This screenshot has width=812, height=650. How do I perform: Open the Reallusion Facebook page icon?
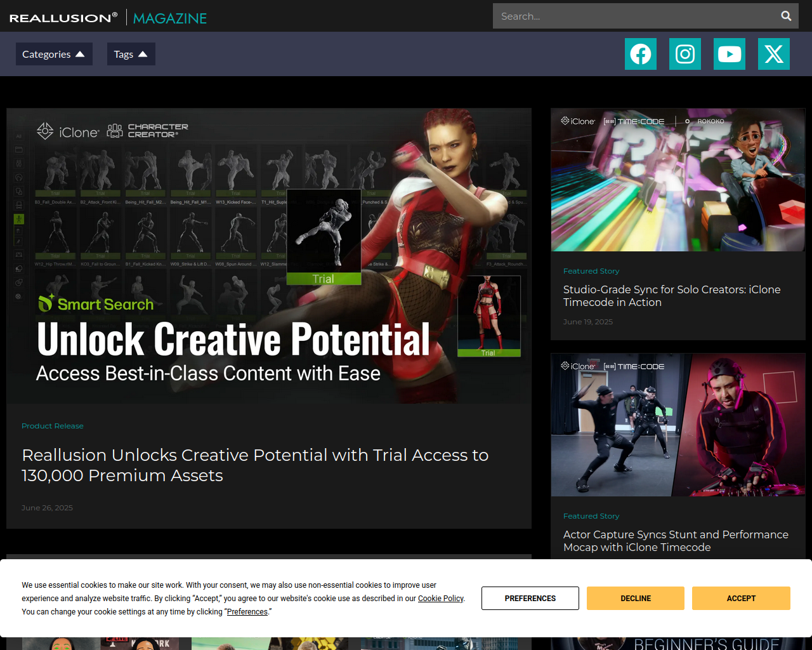click(x=641, y=54)
